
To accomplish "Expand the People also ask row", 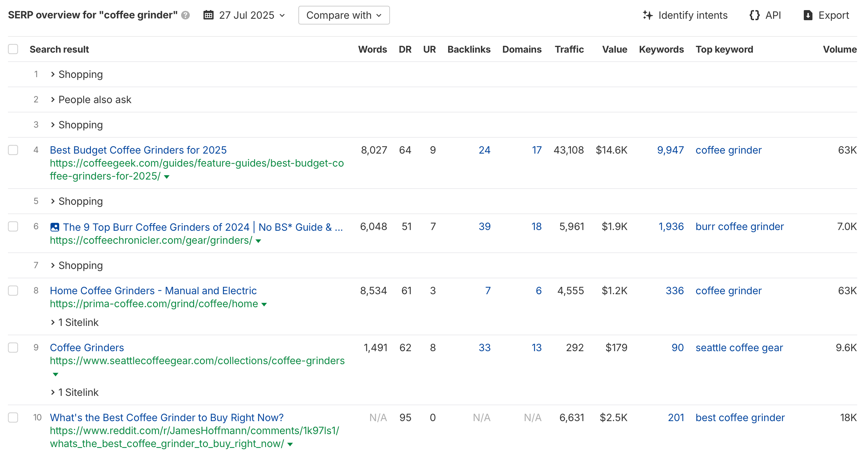I will 91,100.
